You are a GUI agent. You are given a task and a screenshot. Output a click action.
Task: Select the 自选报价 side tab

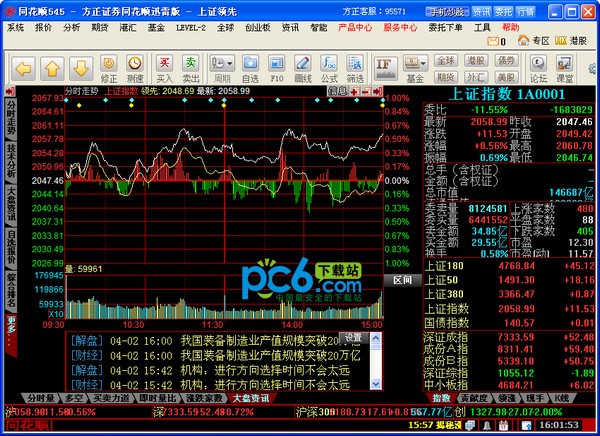[11, 248]
